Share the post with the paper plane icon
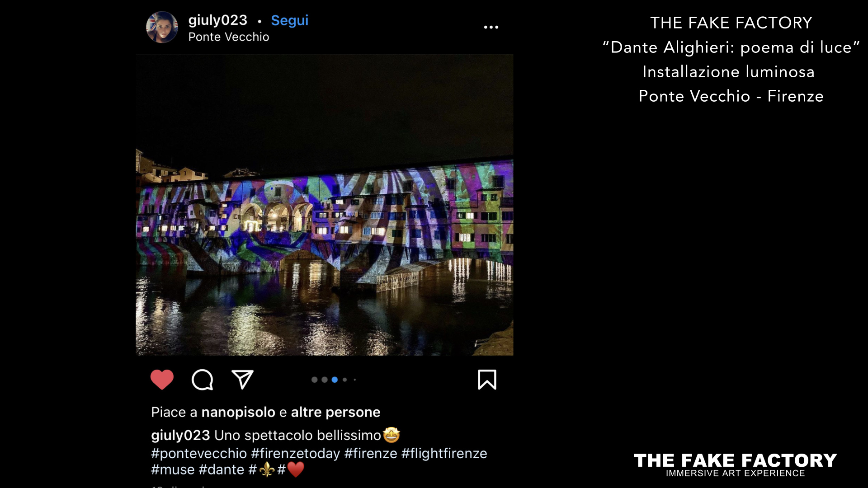Screen dimensions: 868x488 [242, 380]
